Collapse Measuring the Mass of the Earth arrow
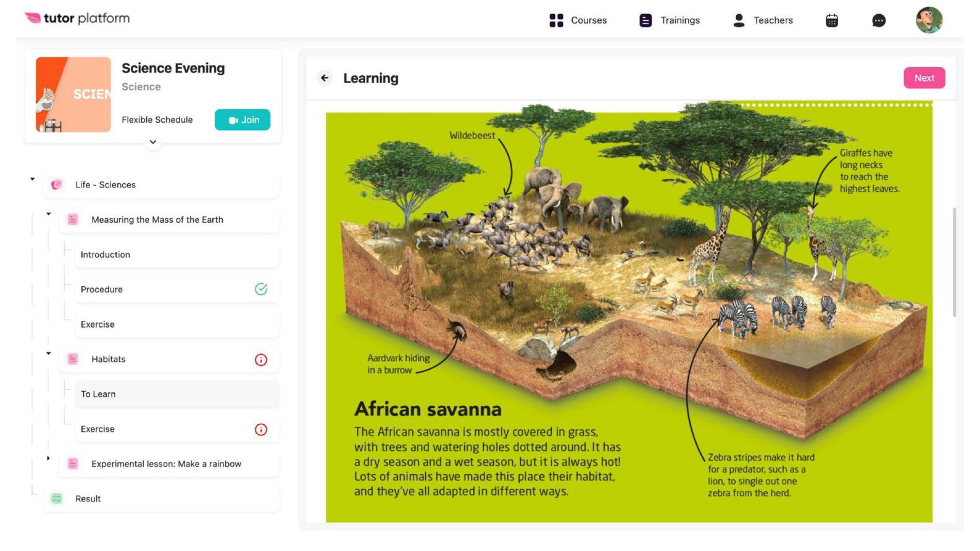Image resolution: width=980 pixels, height=551 pixels. pos(49,214)
